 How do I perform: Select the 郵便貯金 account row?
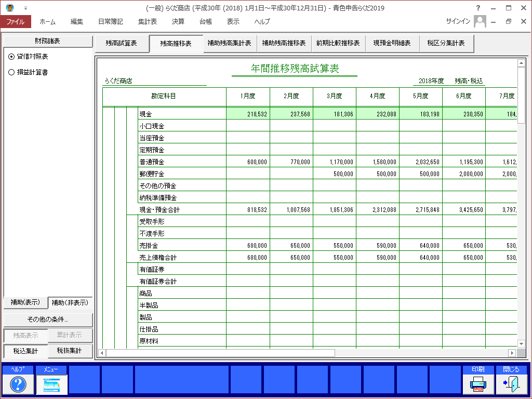point(182,174)
